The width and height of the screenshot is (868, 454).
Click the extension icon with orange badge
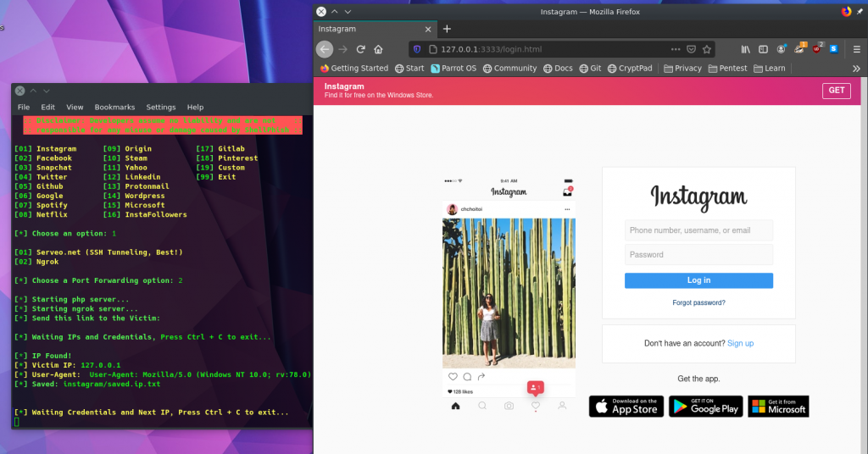799,48
